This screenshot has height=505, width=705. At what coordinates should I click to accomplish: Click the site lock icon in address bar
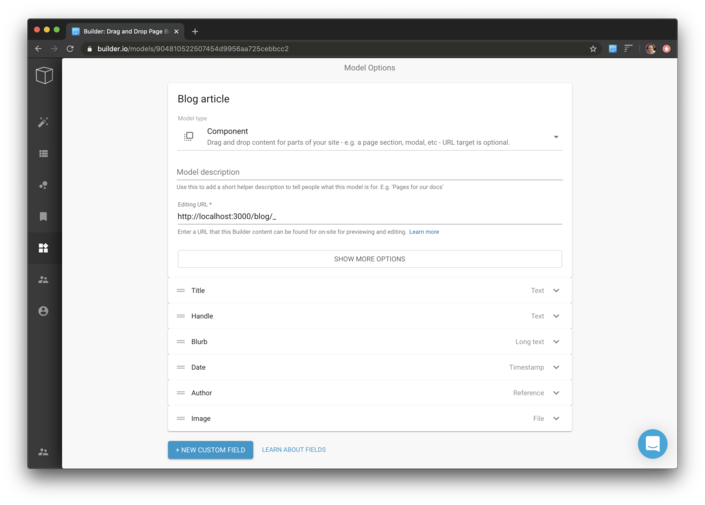pyautogui.click(x=89, y=49)
